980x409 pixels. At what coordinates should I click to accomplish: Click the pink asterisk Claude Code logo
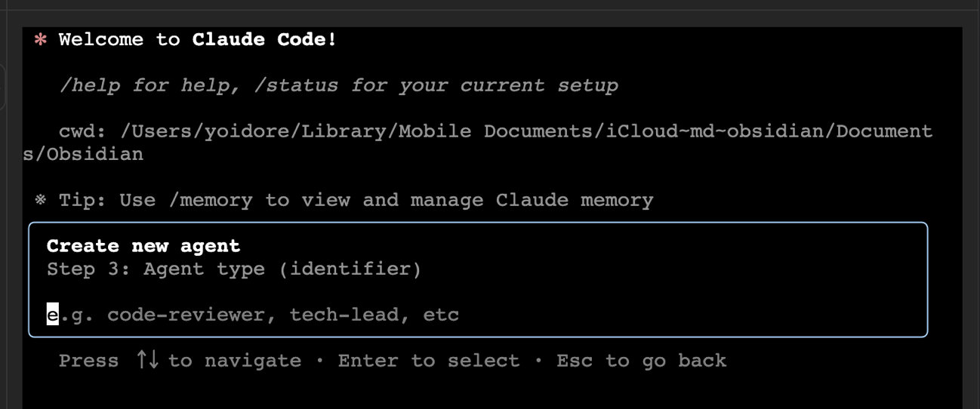pos(41,40)
